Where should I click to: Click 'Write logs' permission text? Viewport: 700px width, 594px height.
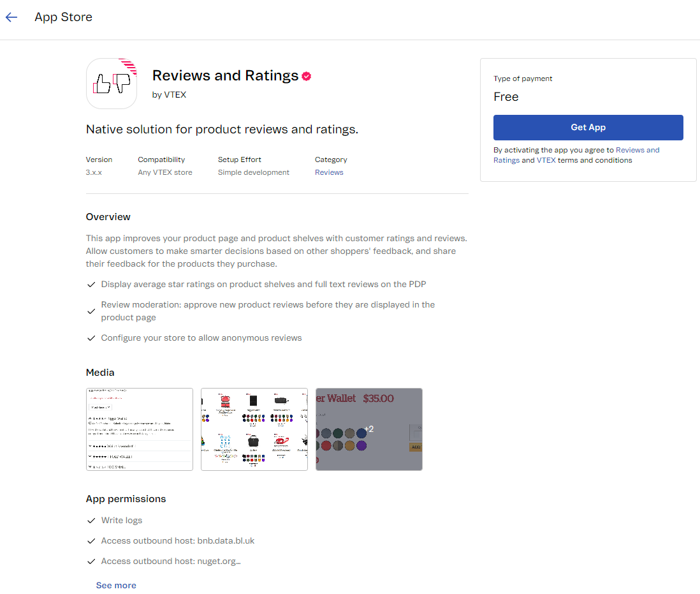(121, 521)
